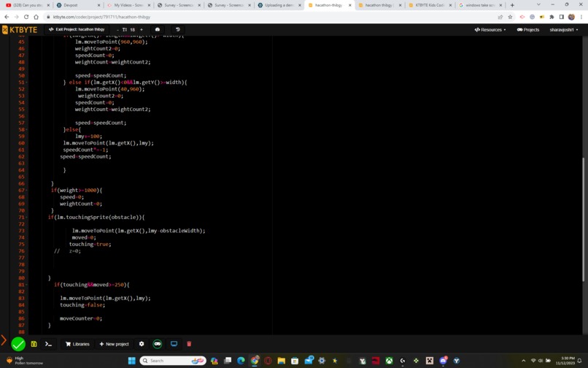Open the sharavjoshi1 user dropdown
The image size is (588, 368).
click(564, 30)
